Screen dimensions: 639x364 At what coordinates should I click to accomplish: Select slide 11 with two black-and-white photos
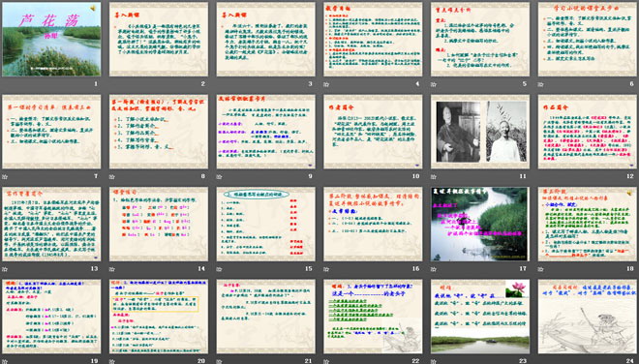[480, 132]
